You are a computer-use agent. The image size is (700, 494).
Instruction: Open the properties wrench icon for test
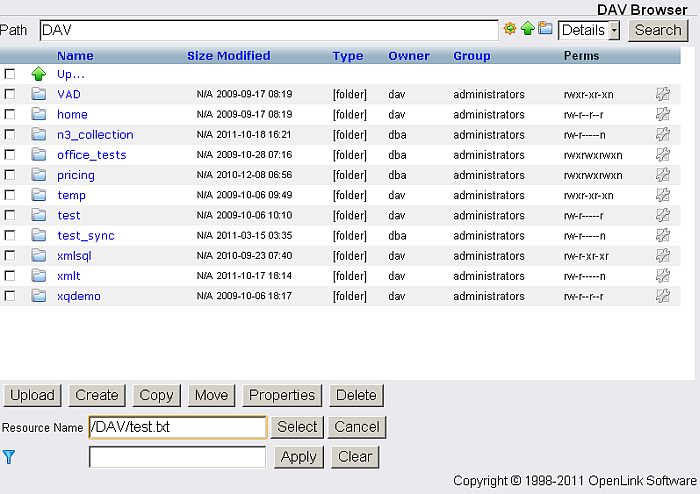[663, 215]
